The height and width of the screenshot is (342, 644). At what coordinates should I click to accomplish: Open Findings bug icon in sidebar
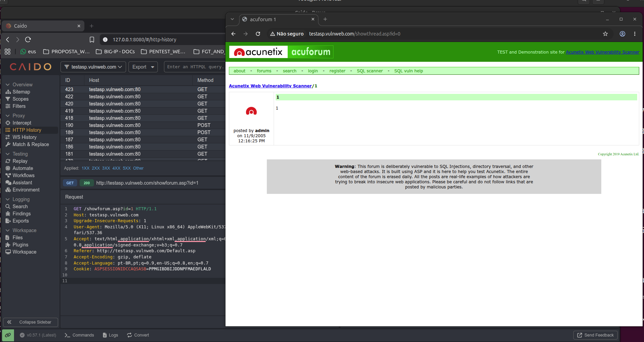point(8,214)
